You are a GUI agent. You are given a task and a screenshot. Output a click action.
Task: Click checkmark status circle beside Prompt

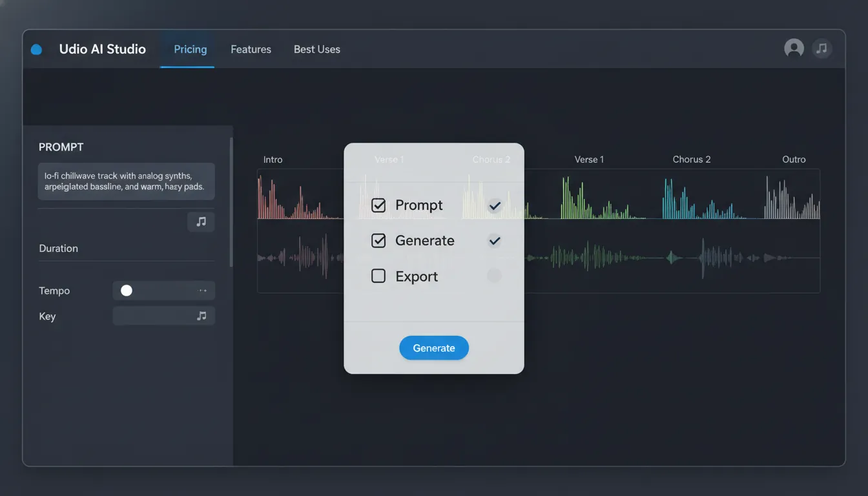click(494, 206)
